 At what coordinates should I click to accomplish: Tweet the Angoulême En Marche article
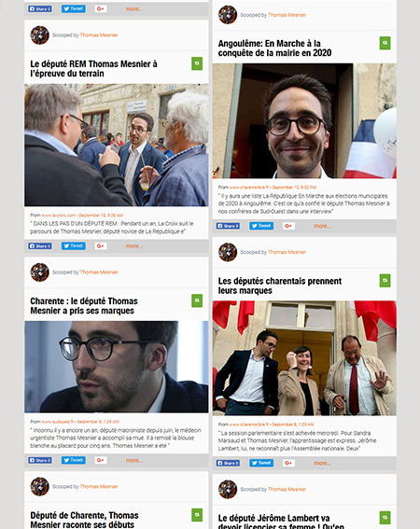tap(261, 226)
